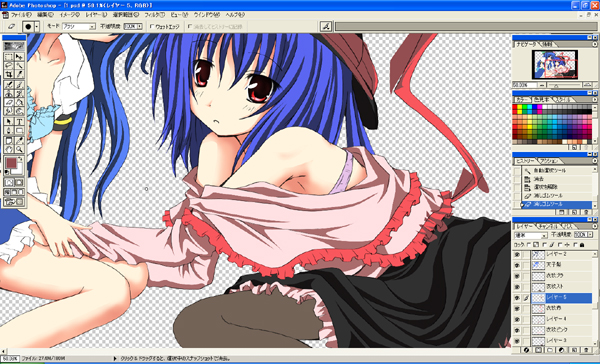Open the ファイル menu
Screen dimensions: 600x364
21,15
